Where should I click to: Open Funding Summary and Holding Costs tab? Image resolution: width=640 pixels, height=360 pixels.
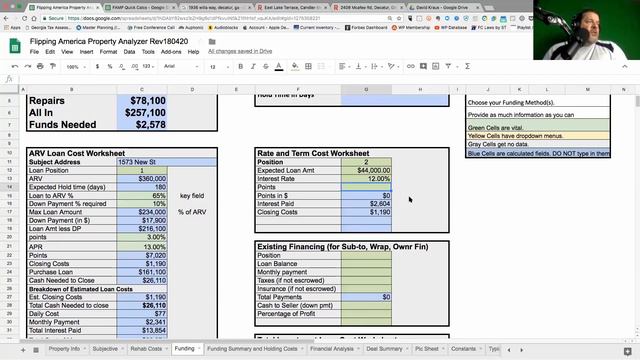[252, 349]
